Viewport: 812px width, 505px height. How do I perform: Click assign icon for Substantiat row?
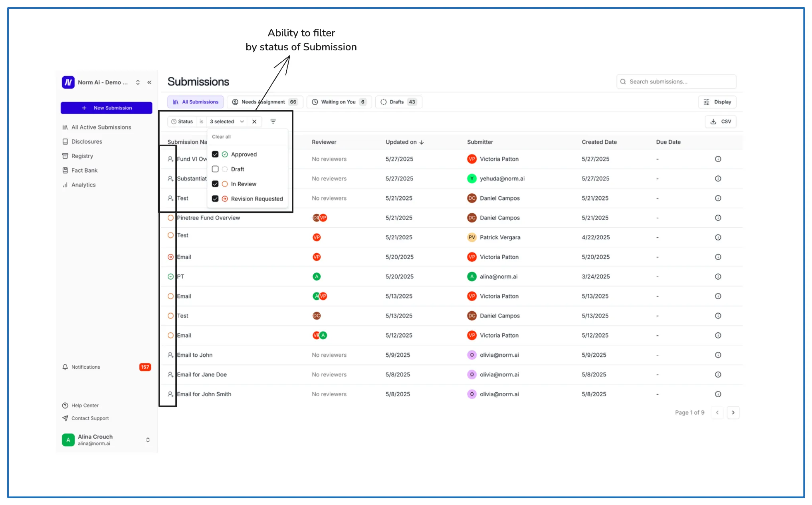tap(170, 179)
